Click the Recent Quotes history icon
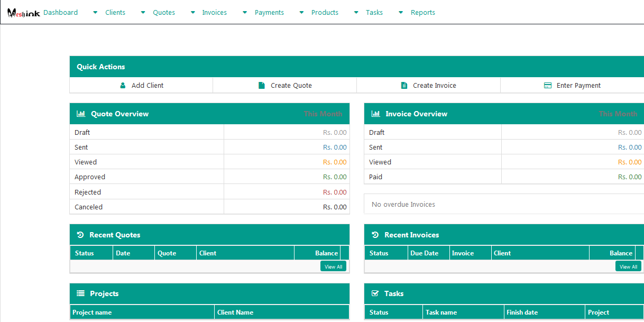 [80, 235]
